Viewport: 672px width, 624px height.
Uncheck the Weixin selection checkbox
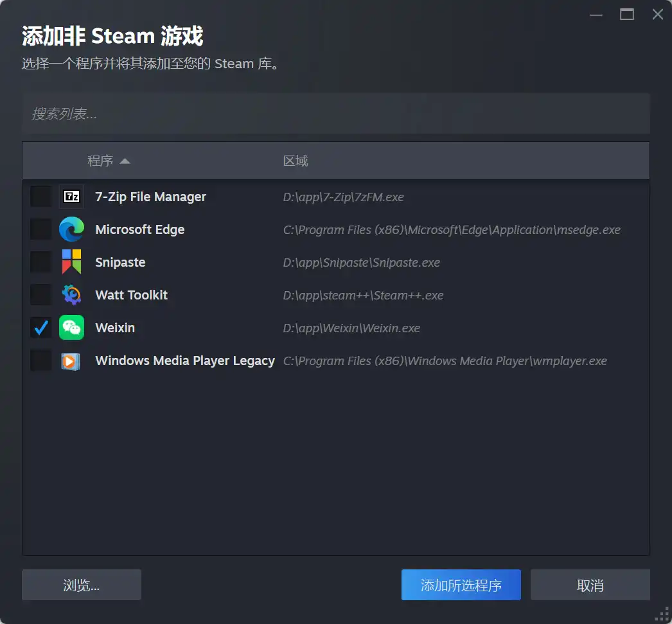[x=40, y=328]
